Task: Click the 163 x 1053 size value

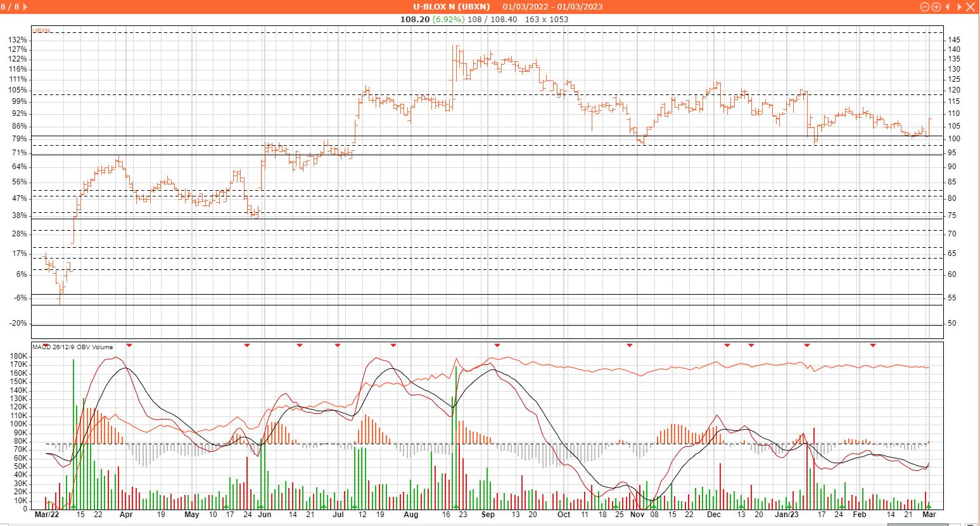Action: 547,19
